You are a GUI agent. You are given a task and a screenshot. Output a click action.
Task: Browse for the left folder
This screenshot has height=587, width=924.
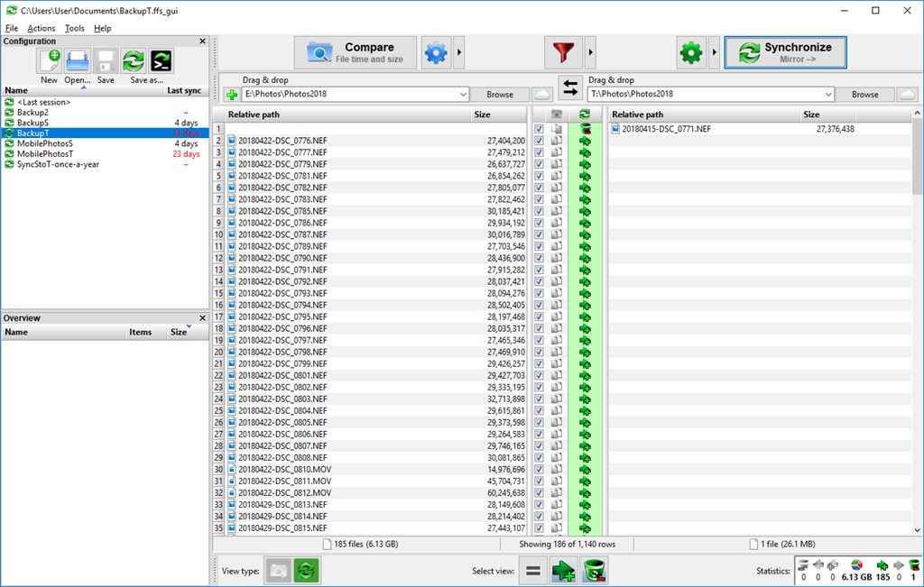[500, 94]
